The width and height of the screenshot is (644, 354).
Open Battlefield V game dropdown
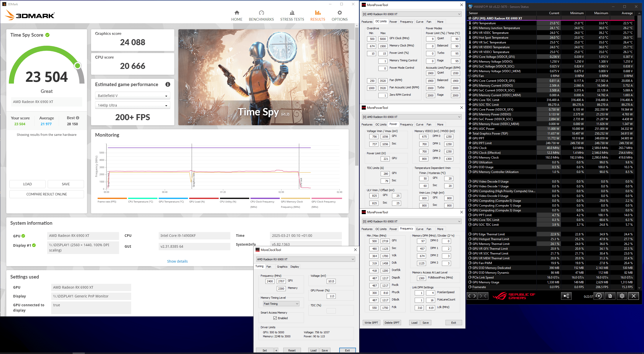(132, 96)
